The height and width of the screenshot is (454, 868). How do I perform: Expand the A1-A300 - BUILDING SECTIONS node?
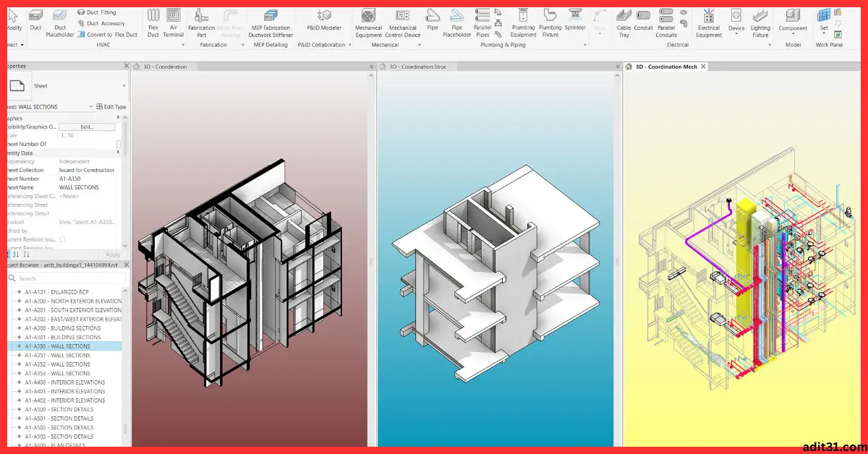coord(19,328)
